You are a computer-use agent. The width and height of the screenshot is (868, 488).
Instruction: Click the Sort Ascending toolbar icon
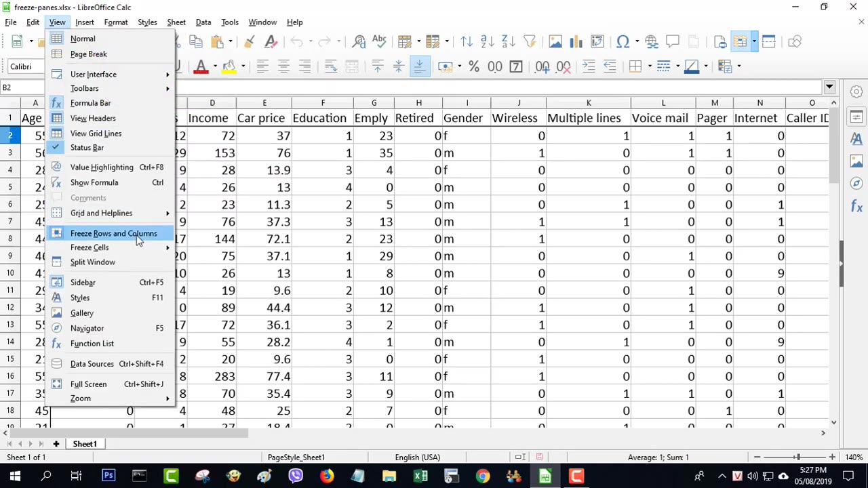click(x=487, y=42)
